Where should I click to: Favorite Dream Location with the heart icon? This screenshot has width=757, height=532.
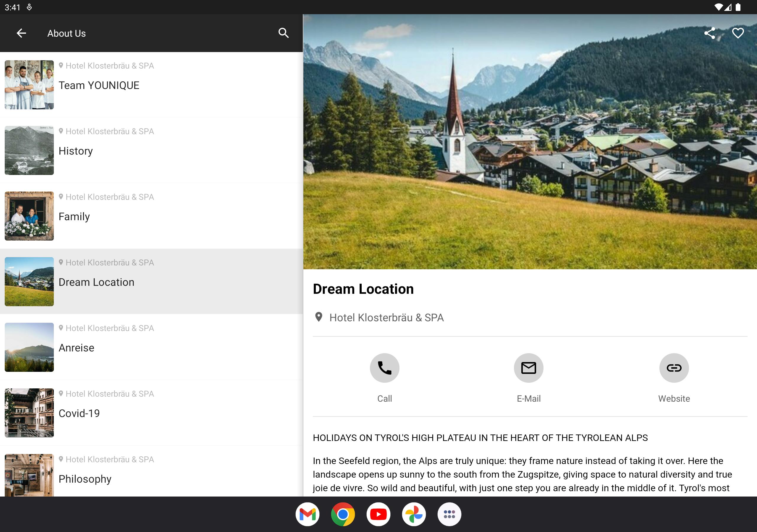[x=738, y=33]
